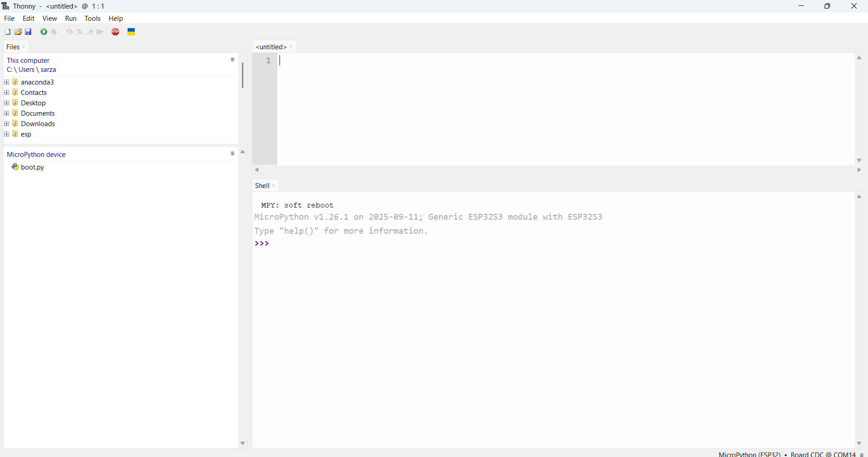Open the Tools menu

92,19
